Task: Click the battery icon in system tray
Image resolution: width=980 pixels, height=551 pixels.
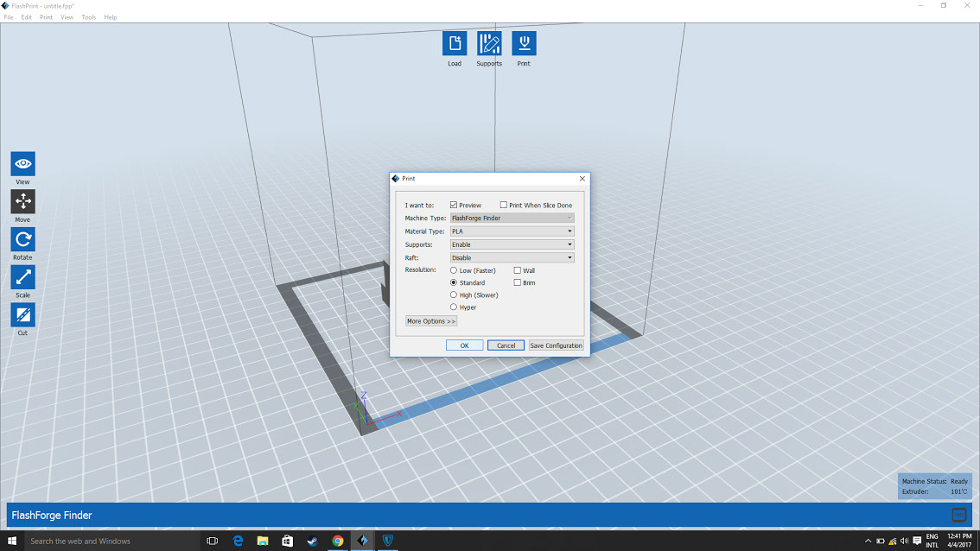Action: click(880, 541)
